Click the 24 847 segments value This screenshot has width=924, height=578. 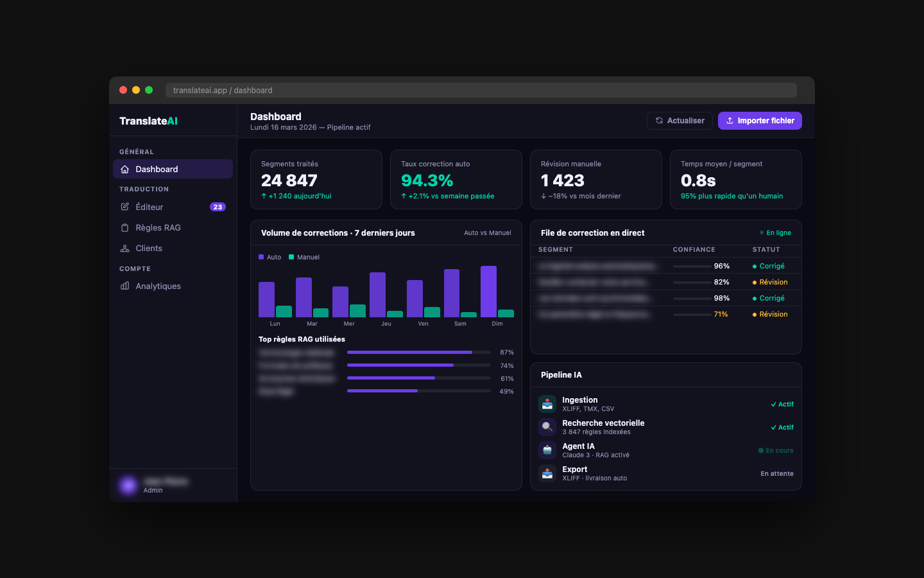(289, 180)
